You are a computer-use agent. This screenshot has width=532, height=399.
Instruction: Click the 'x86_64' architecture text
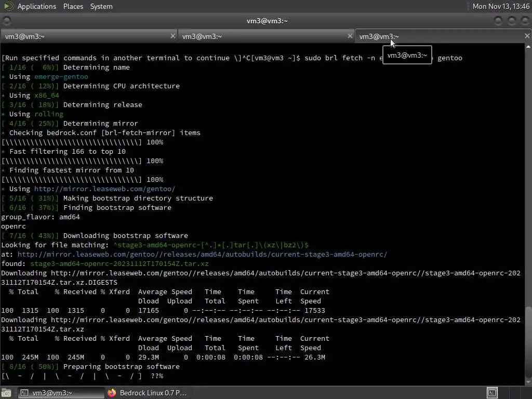46,96
